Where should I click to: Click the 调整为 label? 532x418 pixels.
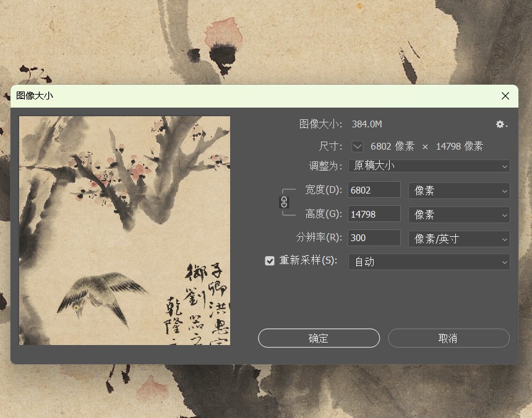325,166
